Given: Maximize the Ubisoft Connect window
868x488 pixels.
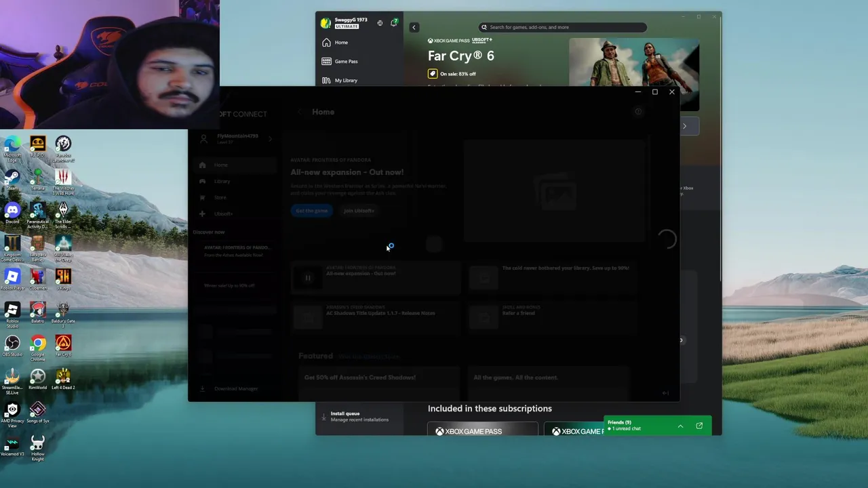Looking at the screenshot, I should point(655,92).
